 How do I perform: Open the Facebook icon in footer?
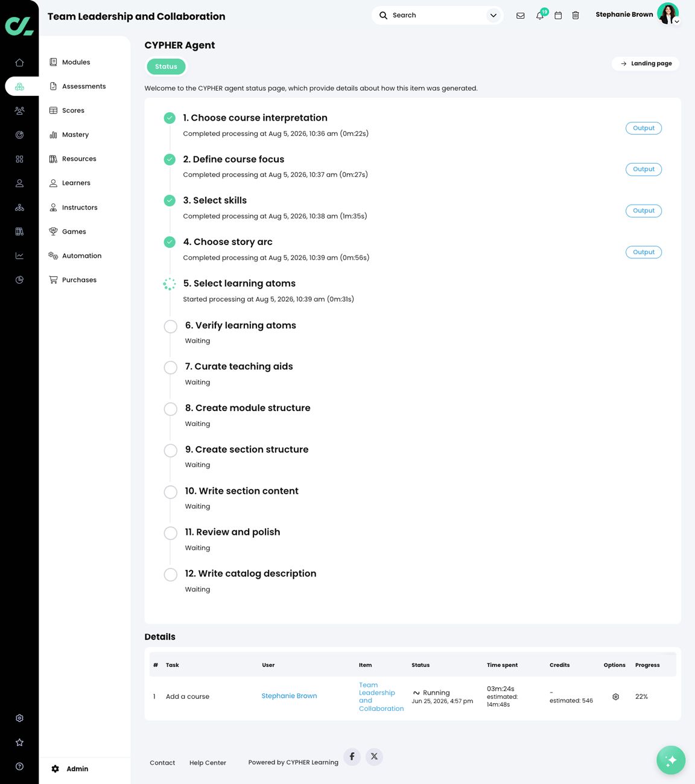click(352, 756)
